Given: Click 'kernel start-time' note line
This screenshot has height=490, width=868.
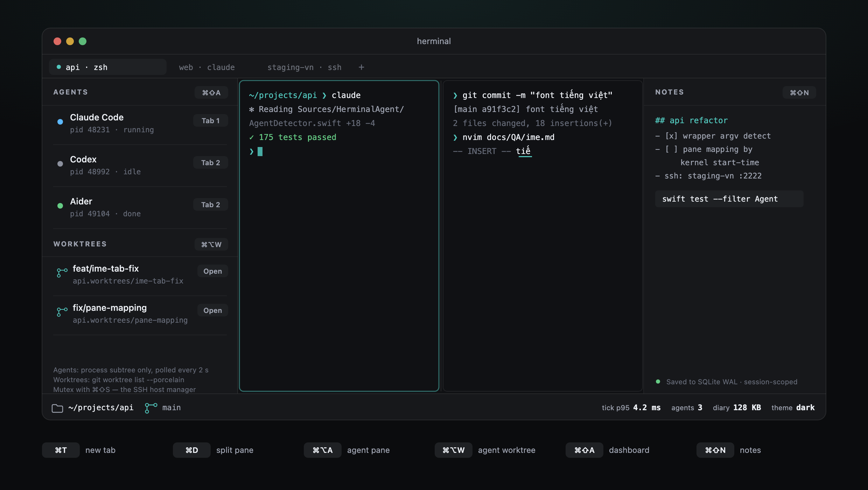Looking at the screenshot, I should point(720,162).
